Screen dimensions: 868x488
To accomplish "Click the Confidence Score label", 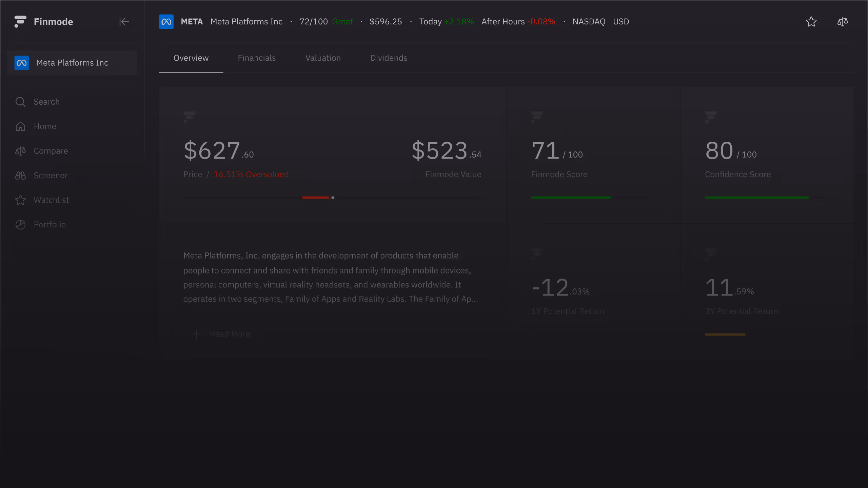I will pyautogui.click(x=738, y=175).
